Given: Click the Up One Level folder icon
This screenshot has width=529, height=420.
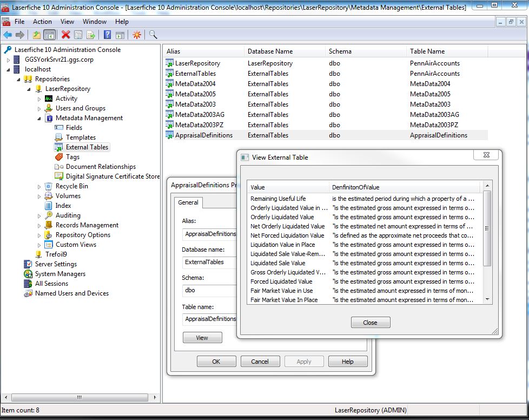Looking at the screenshot, I should 36,35.
